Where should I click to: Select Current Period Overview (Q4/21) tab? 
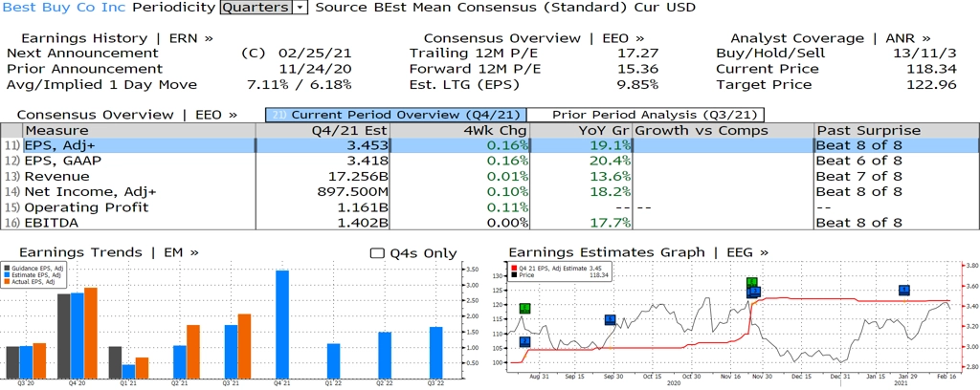[395, 115]
